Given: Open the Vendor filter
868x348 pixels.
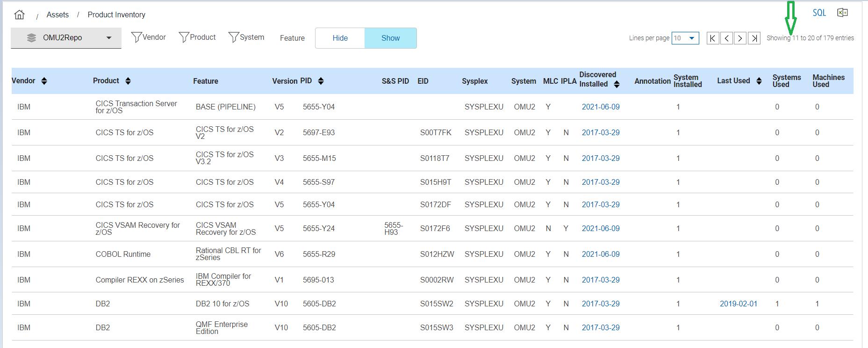Looking at the screenshot, I should (x=149, y=37).
